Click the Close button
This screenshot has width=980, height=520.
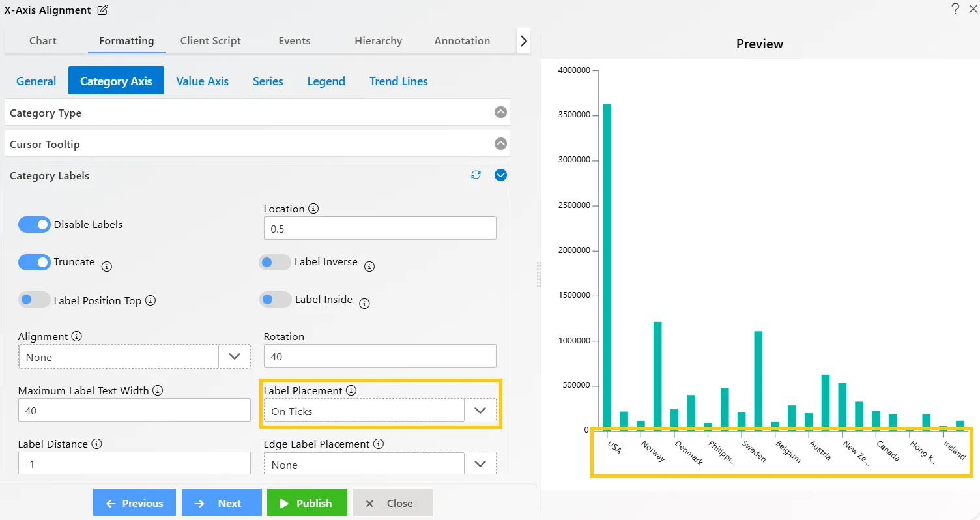click(392, 503)
